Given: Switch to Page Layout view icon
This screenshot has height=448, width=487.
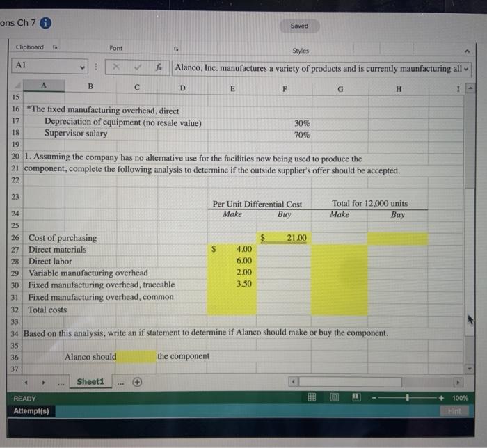Looking at the screenshot, I should 335,397.
